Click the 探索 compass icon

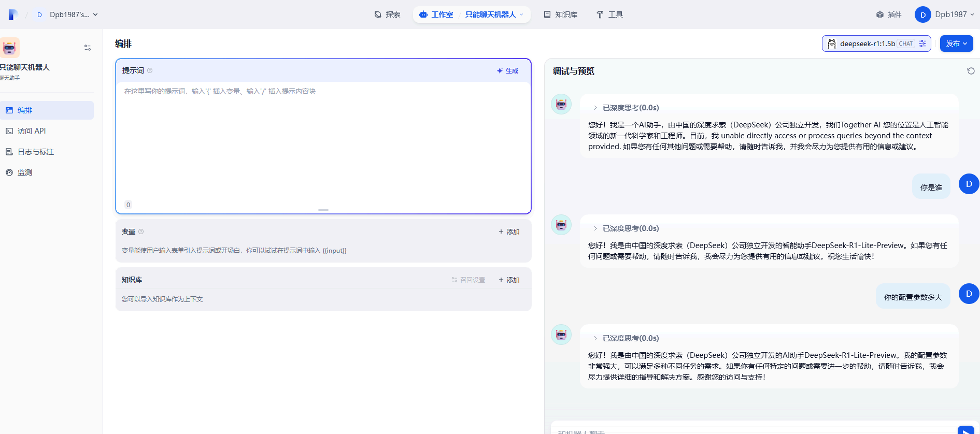tap(378, 15)
